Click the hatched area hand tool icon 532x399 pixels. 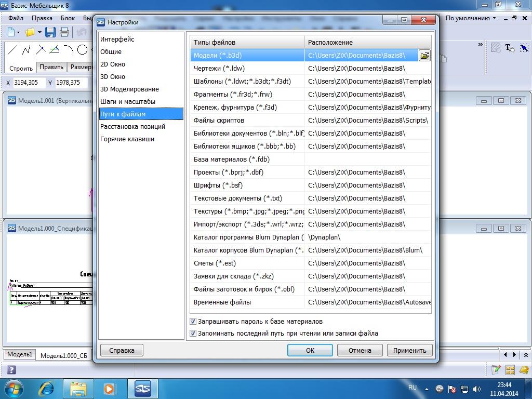coord(496,48)
